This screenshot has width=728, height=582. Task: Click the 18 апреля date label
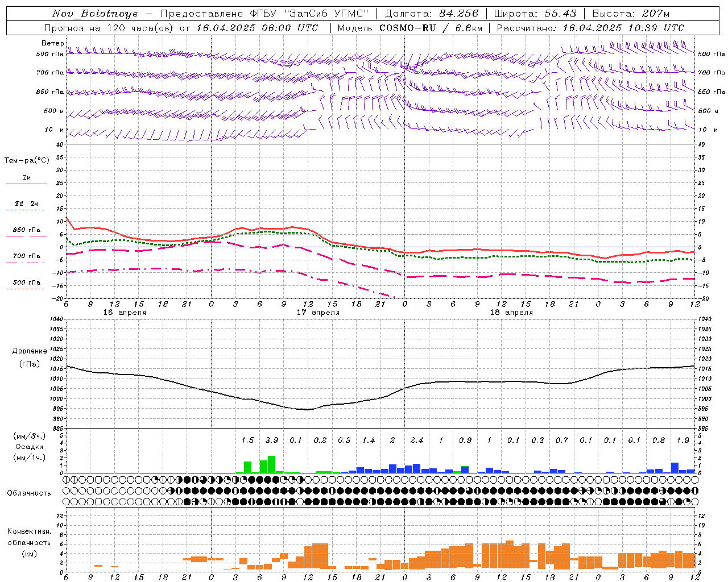point(511,313)
